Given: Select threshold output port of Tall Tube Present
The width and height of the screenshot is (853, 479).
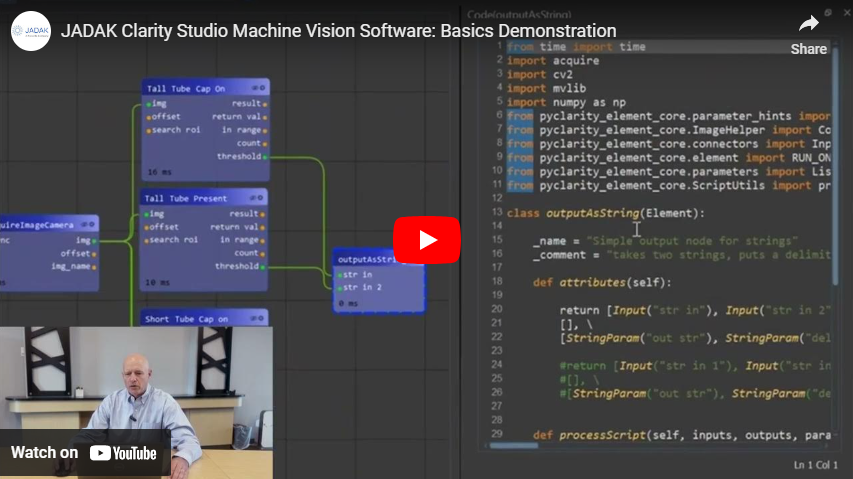Looking at the screenshot, I should 263,267.
